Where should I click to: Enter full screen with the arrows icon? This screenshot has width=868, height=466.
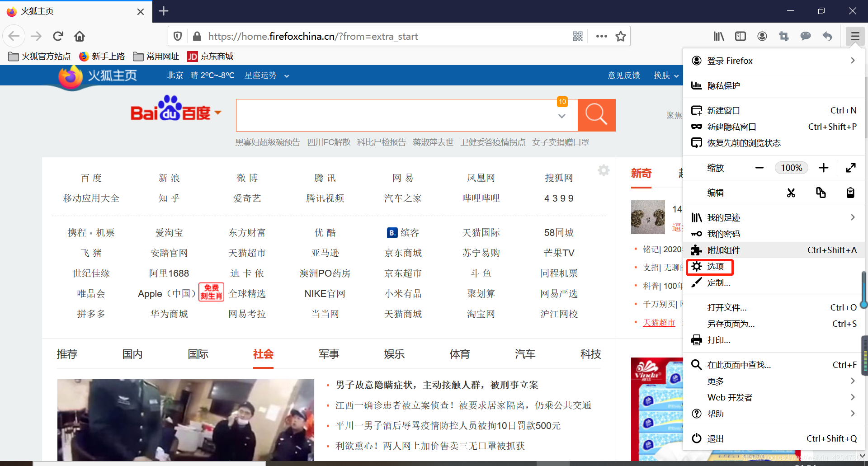point(850,168)
